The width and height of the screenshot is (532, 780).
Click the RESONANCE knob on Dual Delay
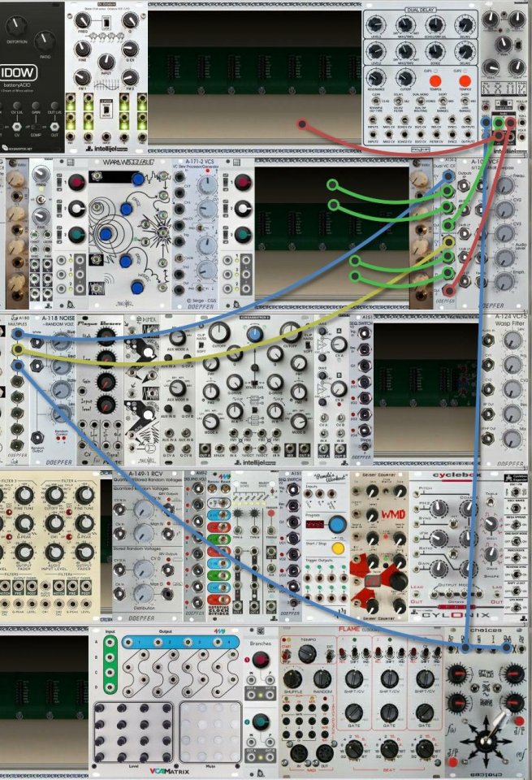pos(376,78)
